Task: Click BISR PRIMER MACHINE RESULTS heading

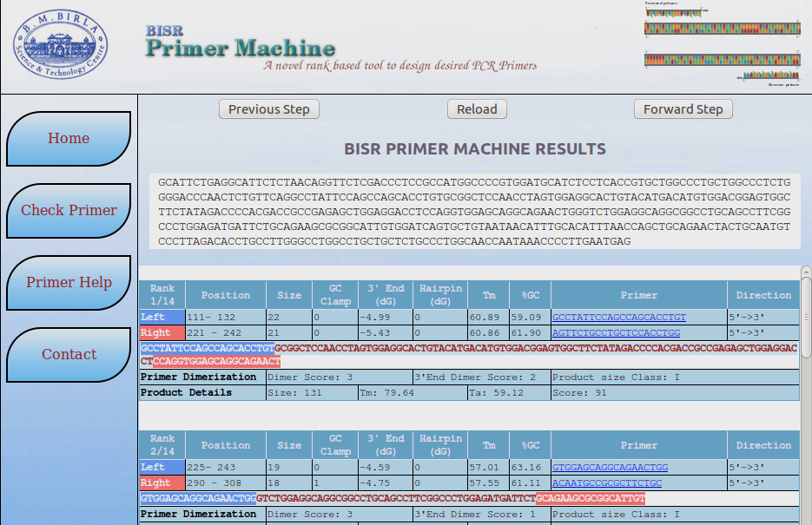Action: point(475,149)
